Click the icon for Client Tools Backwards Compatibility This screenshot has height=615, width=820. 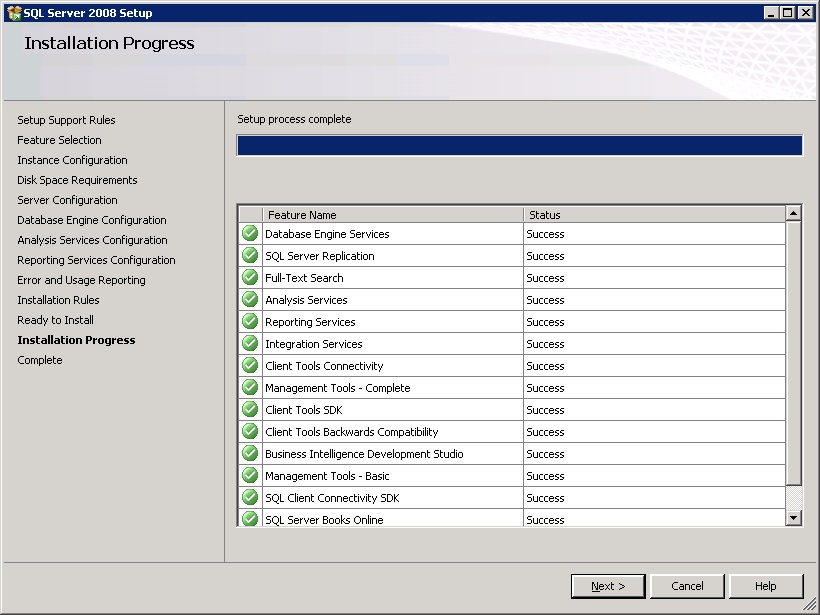pyautogui.click(x=250, y=431)
